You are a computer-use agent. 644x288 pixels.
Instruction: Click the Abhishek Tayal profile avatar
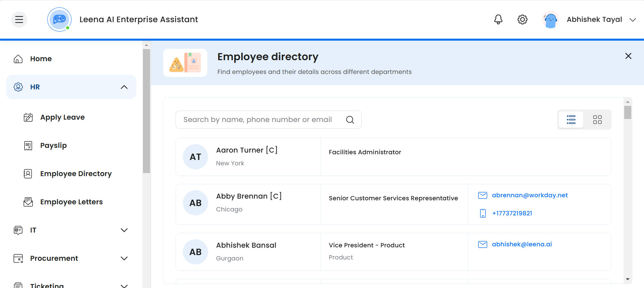click(550, 20)
